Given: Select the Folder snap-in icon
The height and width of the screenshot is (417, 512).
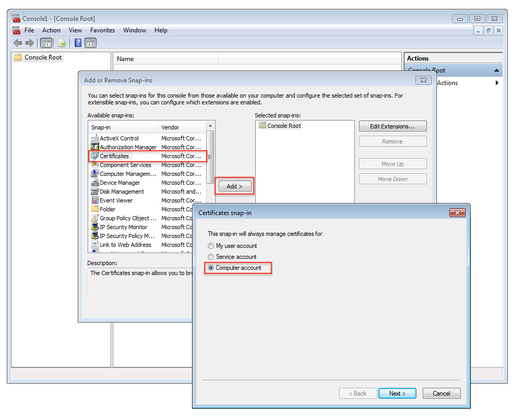Looking at the screenshot, I should (x=95, y=209).
